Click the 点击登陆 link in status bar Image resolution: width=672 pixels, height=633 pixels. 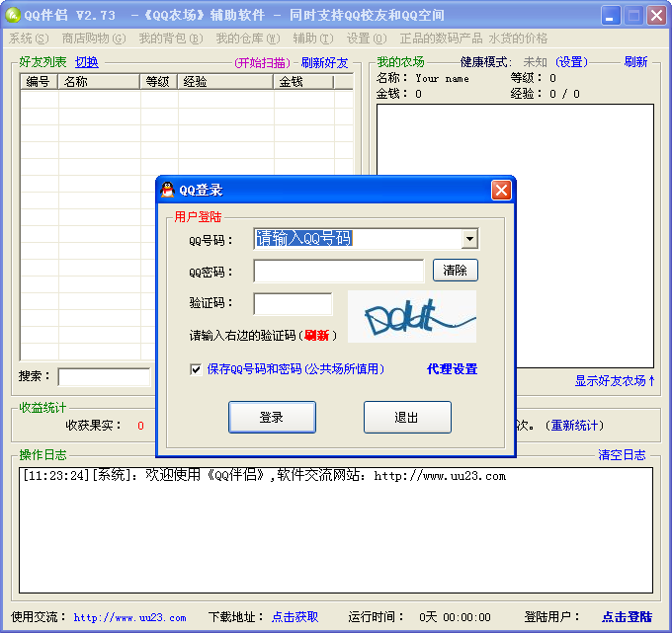pos(627,617)
